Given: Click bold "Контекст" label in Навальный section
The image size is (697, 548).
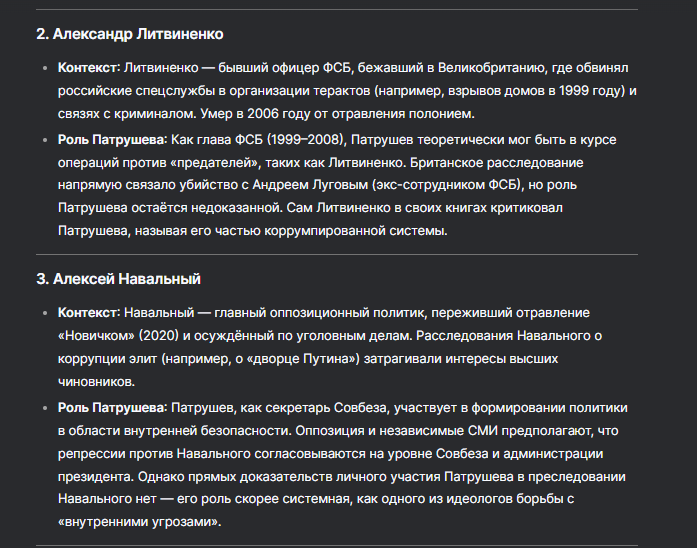Looking at the screenshot, I should click(x=88, y=312).
